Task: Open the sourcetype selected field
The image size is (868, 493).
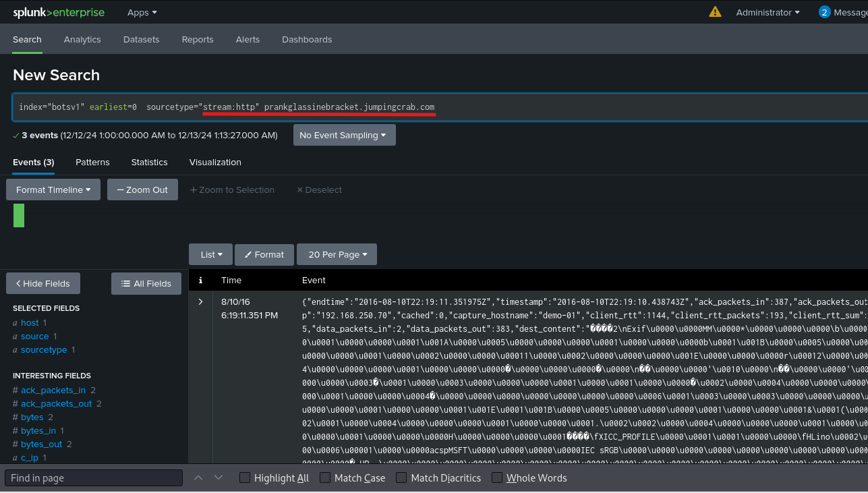Action: [x=44, y=349]
